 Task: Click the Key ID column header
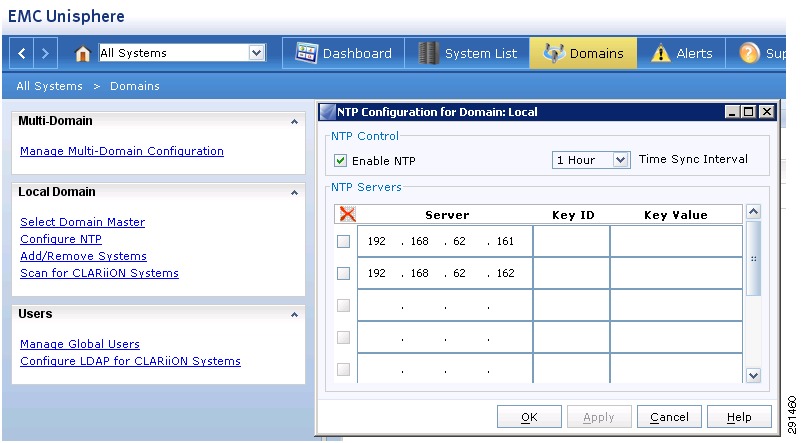573,215
